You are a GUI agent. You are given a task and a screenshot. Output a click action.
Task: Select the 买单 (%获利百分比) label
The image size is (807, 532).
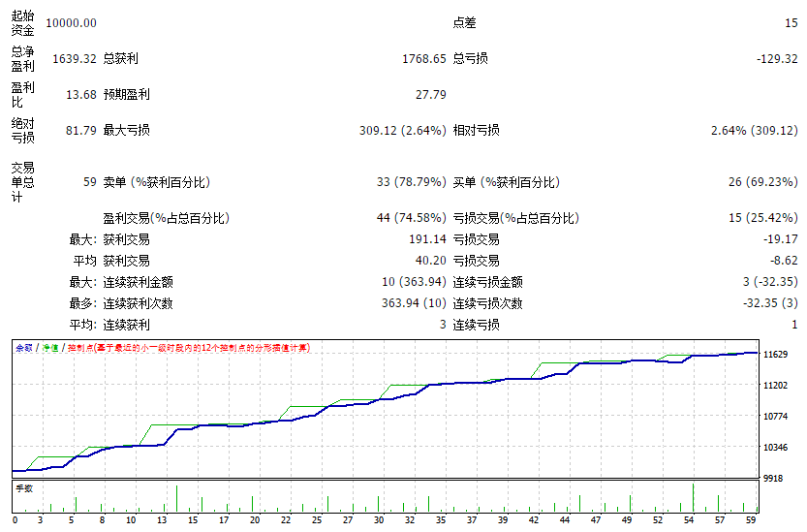tap(507, 182)
